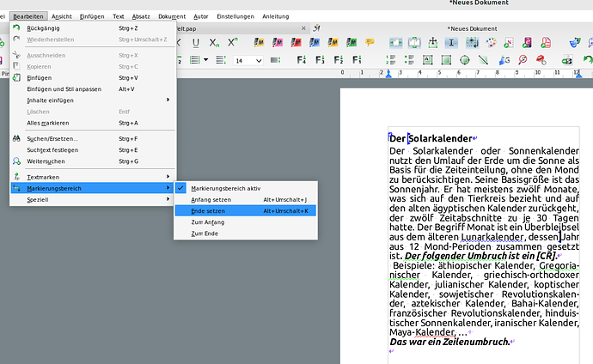Apply heading format F4
Screen dimensions: 593x364
click(x=301, y=59)
